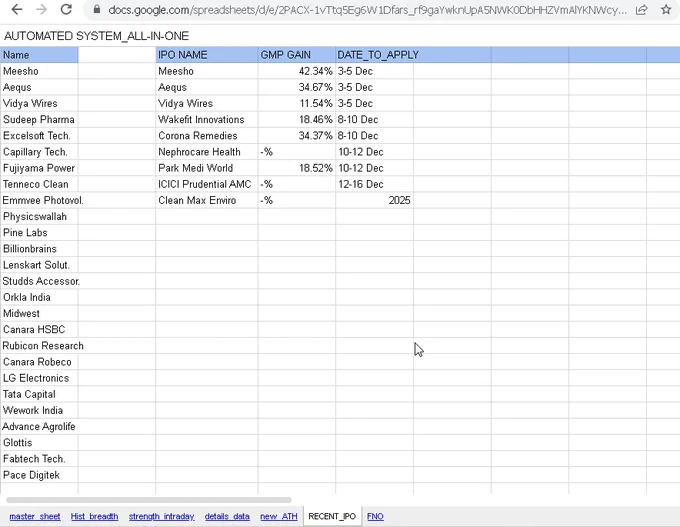The width and height of the screenshot is (680, 527).
Task: Click the share page icon
Action: coord(641,10)
